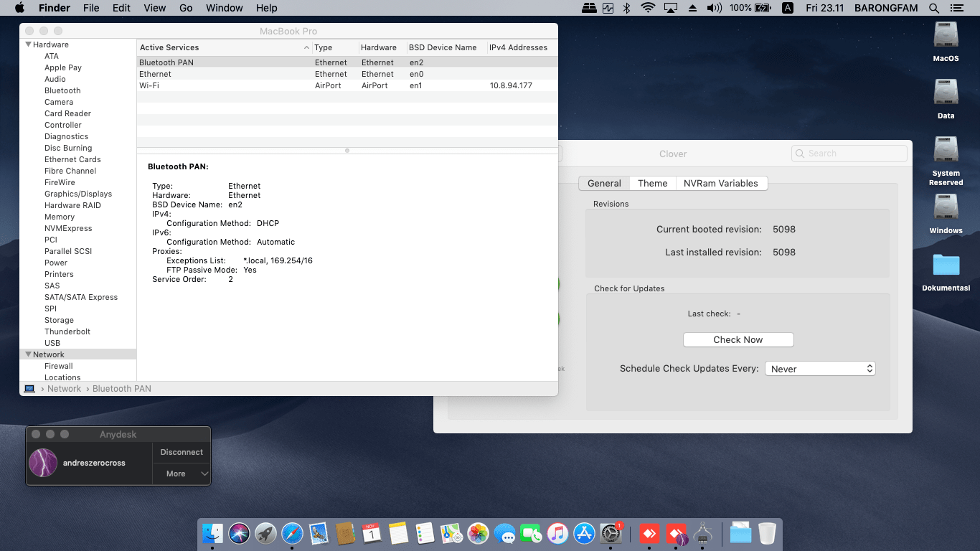Open Mail stamp icon in dock
This screenshot has height=551, width=980.
pyautogui.click(x=319, y=533)
